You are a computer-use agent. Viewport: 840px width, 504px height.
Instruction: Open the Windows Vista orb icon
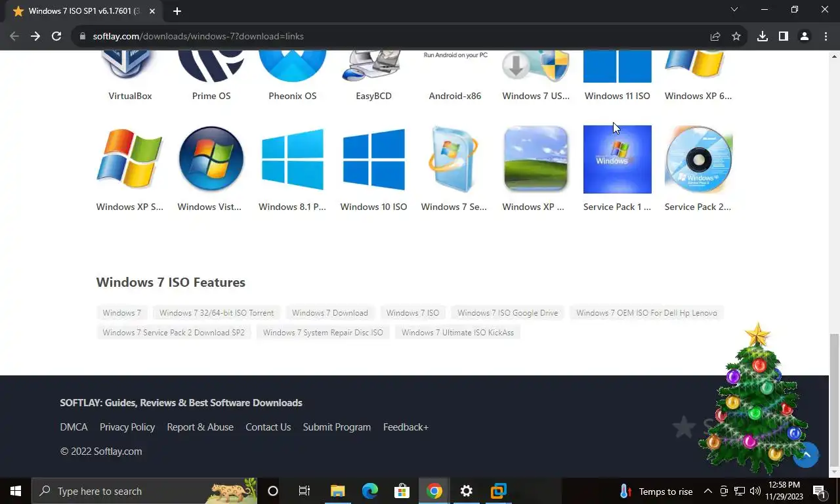point(211,159)
